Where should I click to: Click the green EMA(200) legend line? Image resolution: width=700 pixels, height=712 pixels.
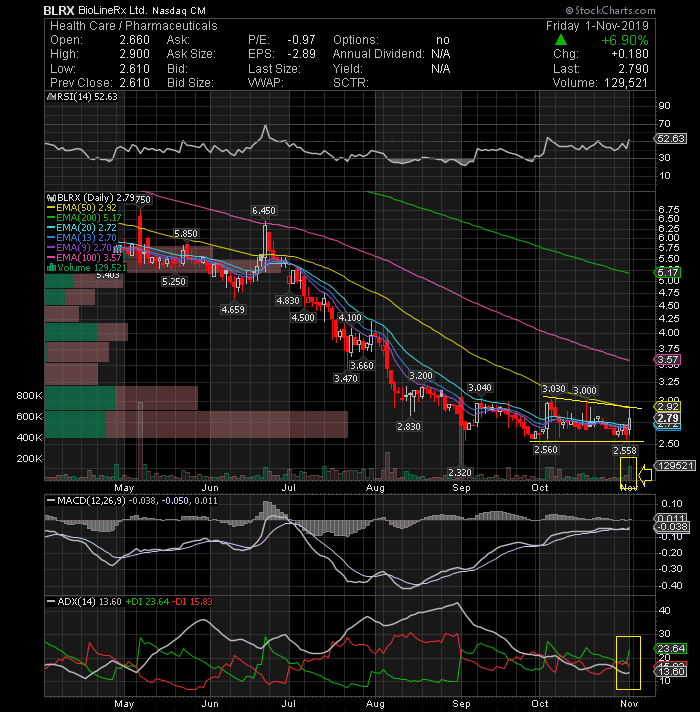[x=51, y=218]
